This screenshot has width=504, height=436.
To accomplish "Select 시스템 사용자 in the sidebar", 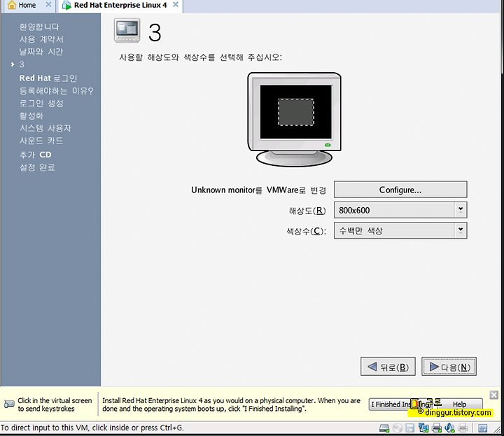I will (x=45, y=128).
